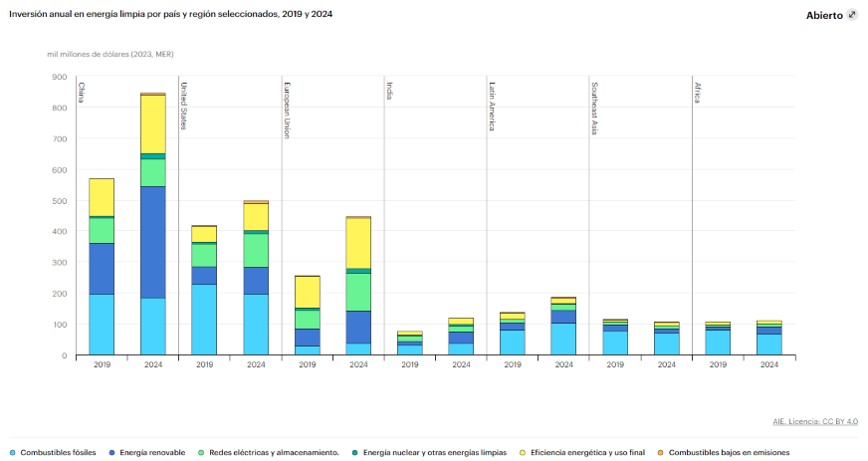Select European Union 2024 yellow efficiency segment

pos(357,243)
